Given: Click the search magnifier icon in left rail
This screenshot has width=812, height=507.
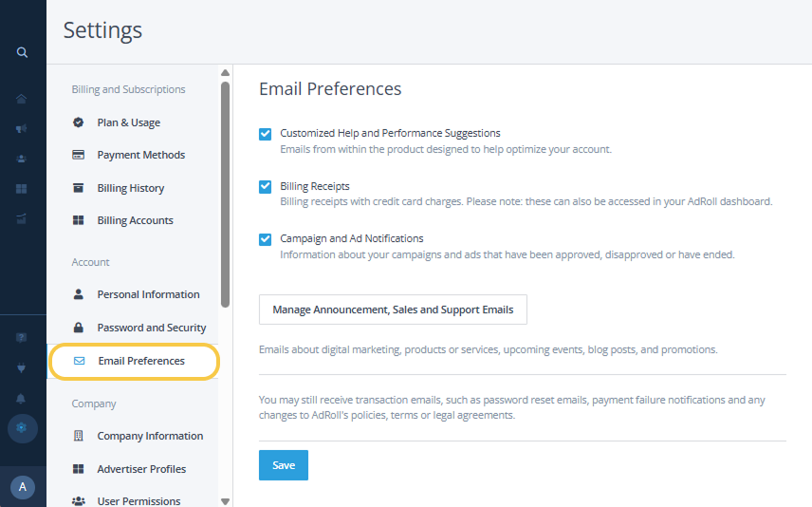Looking at the screenshot, I should (22, 53).
